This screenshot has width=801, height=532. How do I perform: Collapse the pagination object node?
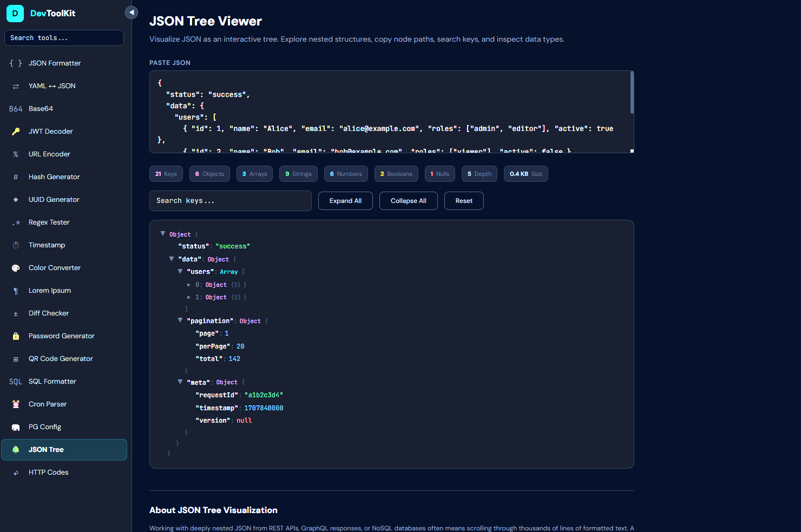click(x=180, y=320)
